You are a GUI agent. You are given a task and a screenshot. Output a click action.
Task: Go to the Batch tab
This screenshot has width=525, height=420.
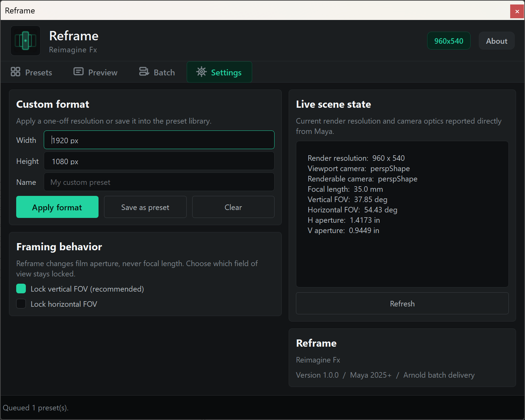click(x=157, y=72)
